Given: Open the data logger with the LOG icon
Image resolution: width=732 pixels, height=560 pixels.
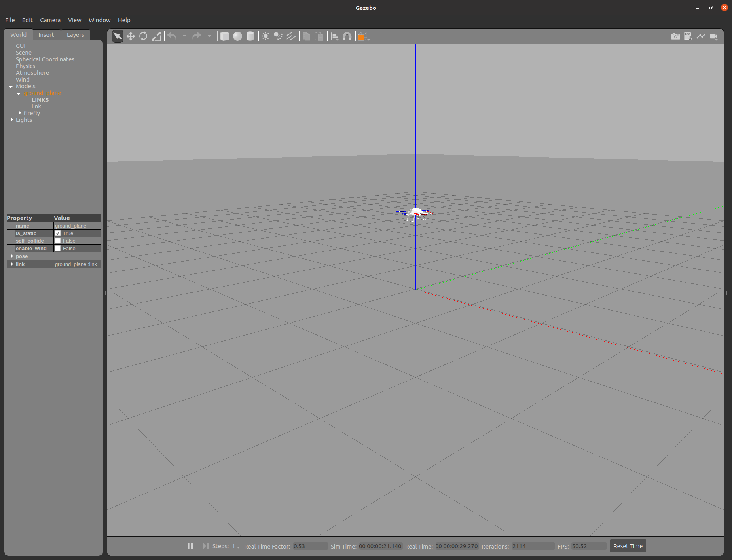Looking at the screenshot, I should [x=688, y=36].
